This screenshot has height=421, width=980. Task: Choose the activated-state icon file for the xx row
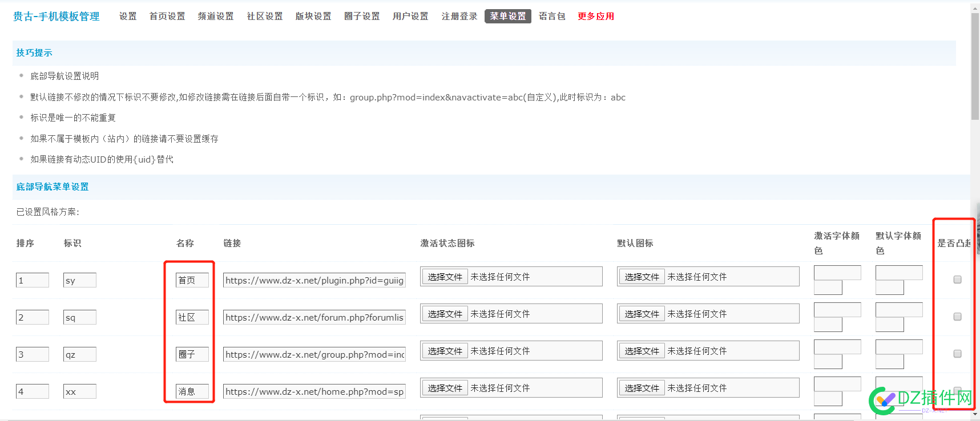(445, 388)
